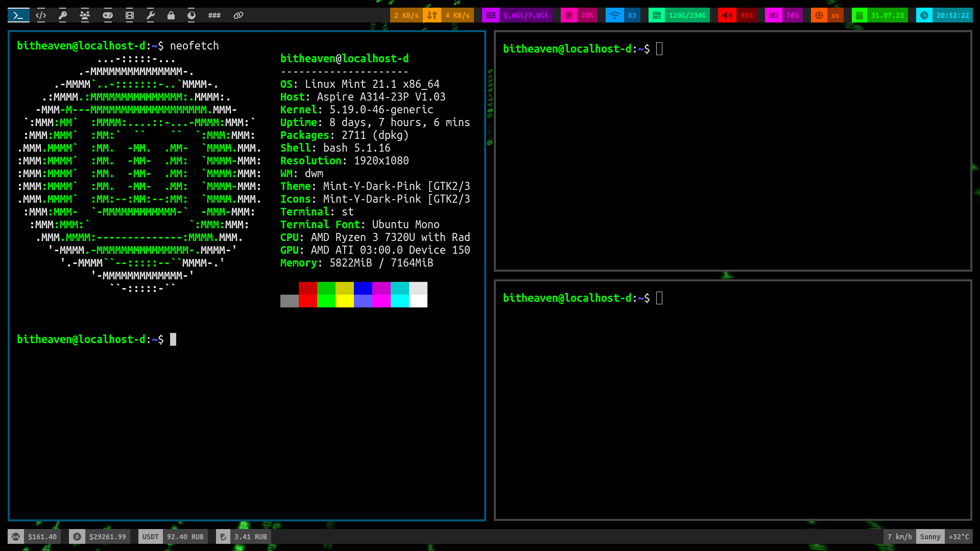Click the ### layout symbol
Viewport: 980px width, 551px height.
click(214, 15)
